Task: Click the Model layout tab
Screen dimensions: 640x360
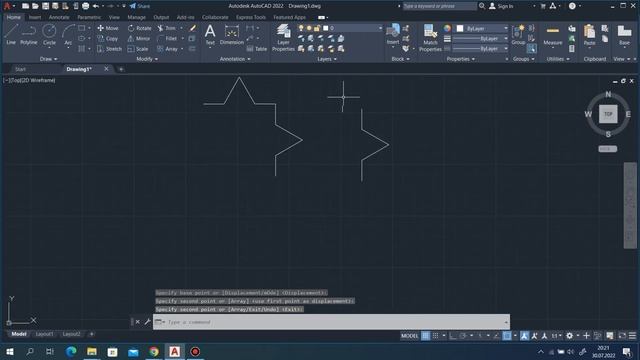Action: tap(19, 334)
